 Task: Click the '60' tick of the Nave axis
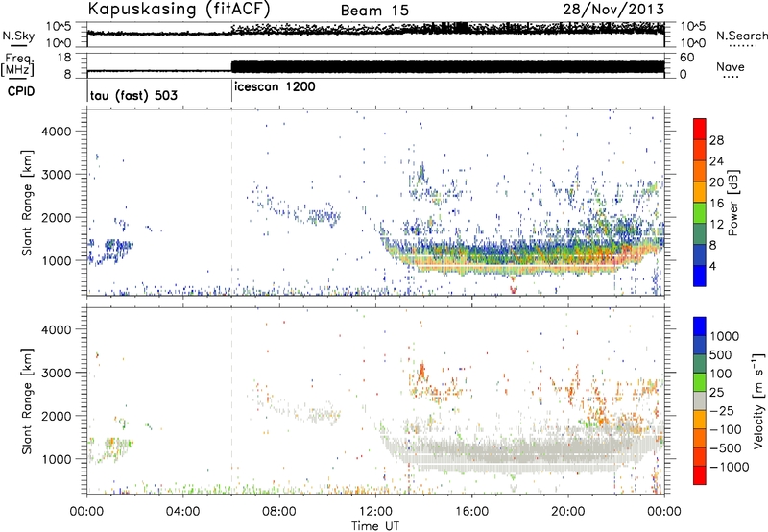[x=686, y=58]
